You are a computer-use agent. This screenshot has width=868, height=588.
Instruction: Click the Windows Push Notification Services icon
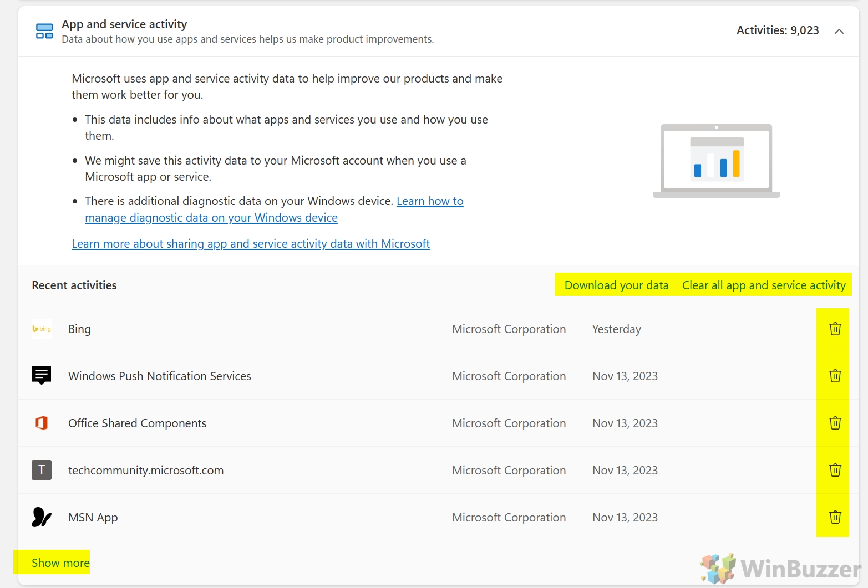[42, 376]
